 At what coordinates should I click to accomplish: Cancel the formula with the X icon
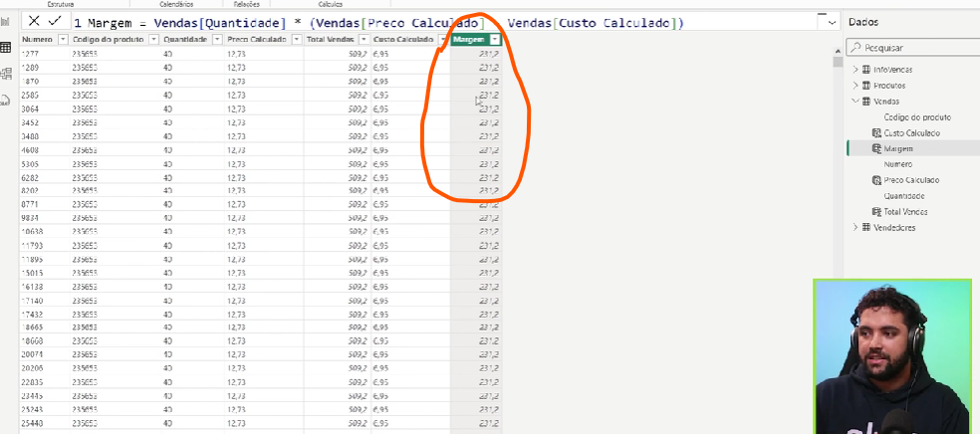tap(35, 21)
